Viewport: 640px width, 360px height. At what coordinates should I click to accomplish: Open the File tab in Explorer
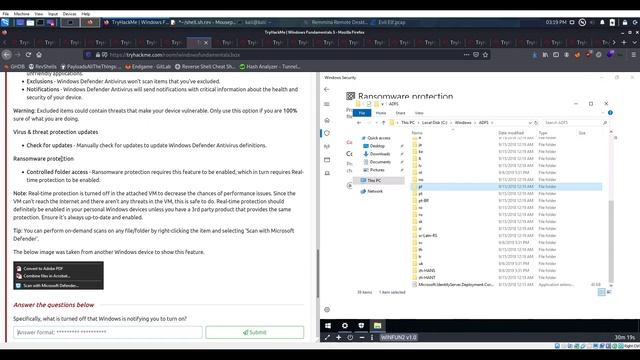(362, 113)
